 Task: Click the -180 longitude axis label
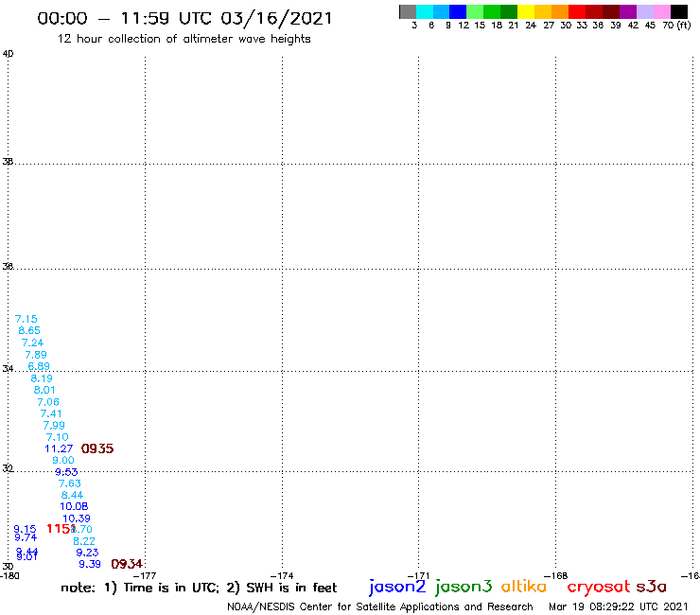[x=9, y=576]
